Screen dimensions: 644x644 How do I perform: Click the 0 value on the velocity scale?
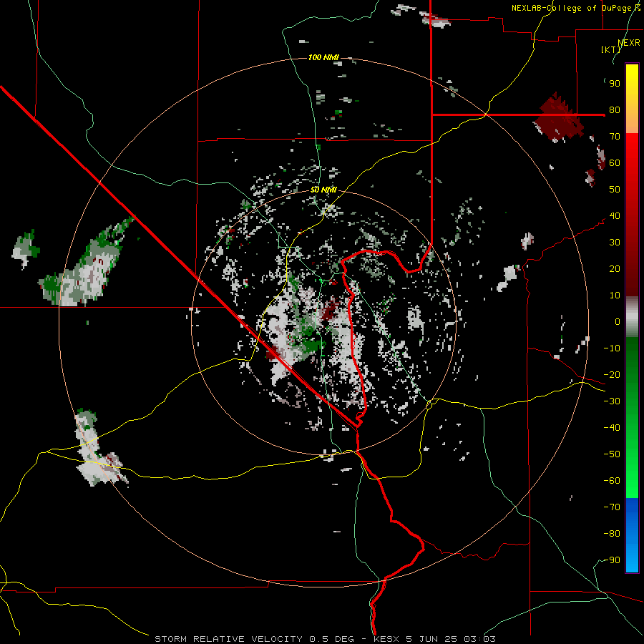(x=618, y=321)
